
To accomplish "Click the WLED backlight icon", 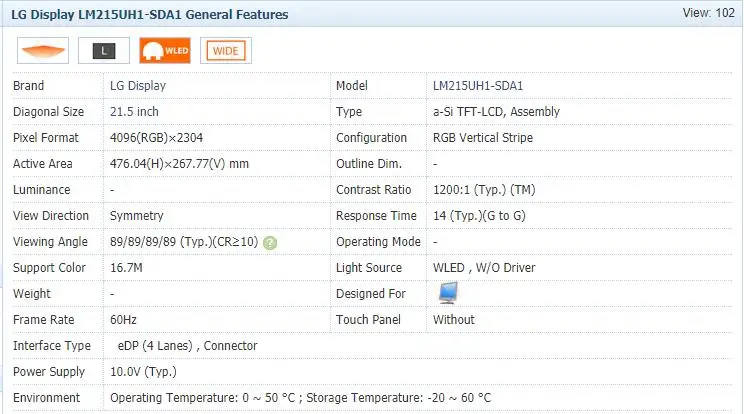I will pyautogui.click(x=165, y=50).
